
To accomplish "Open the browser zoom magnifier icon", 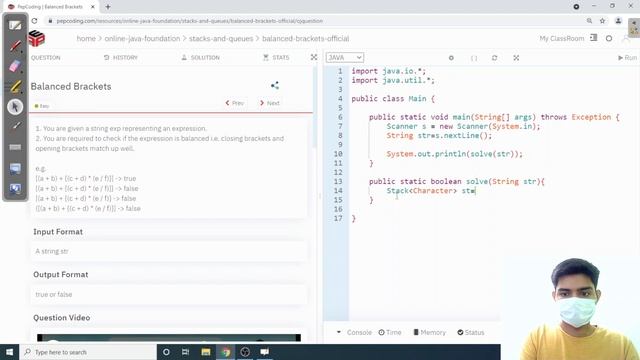I will click(x=589, y=21).
